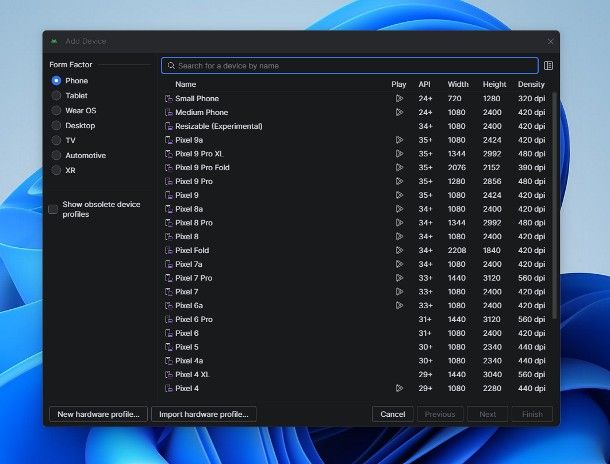
Task: Click the device icon next to Pixel 9
Action: pos(168,195)
